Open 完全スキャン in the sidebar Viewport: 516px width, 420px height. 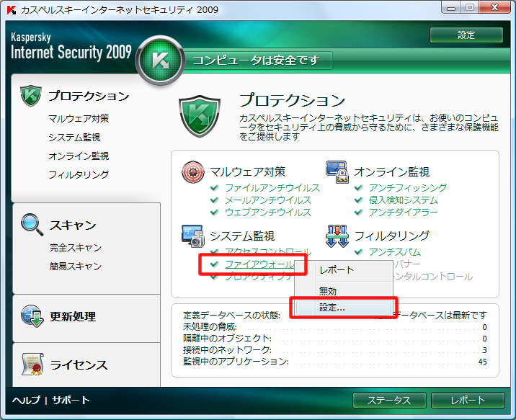coord(76,248)
